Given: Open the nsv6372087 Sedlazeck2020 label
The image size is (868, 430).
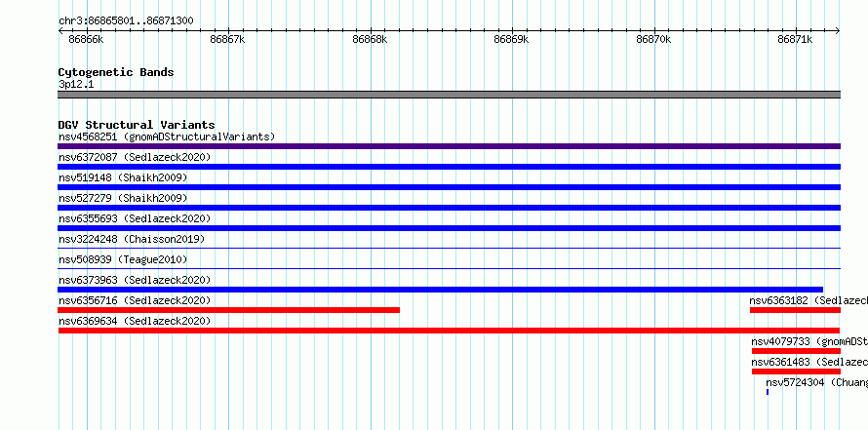Looking at the screenshot, I should click(x=135, y=157).
